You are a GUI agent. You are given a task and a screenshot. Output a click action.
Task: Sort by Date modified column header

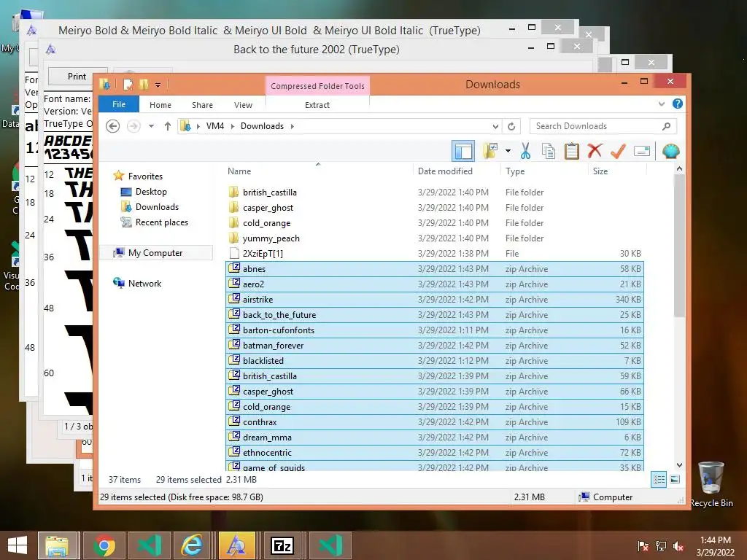pos(455,171)
